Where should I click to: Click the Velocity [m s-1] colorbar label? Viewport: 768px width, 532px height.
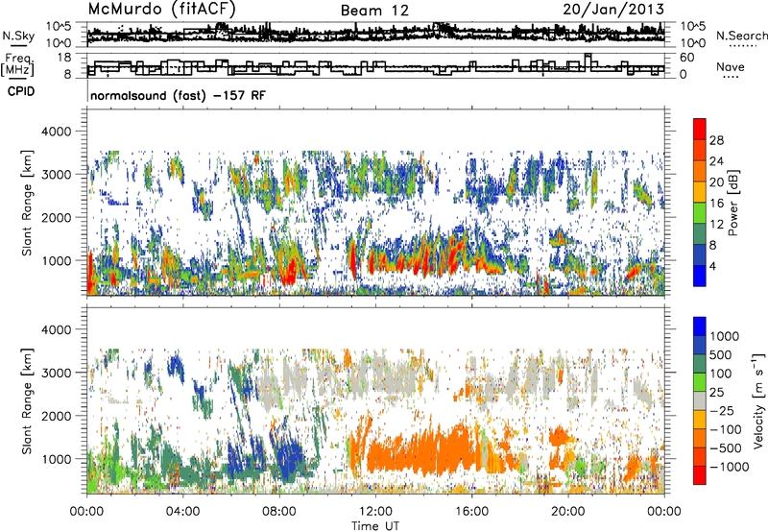click(758, 401)
